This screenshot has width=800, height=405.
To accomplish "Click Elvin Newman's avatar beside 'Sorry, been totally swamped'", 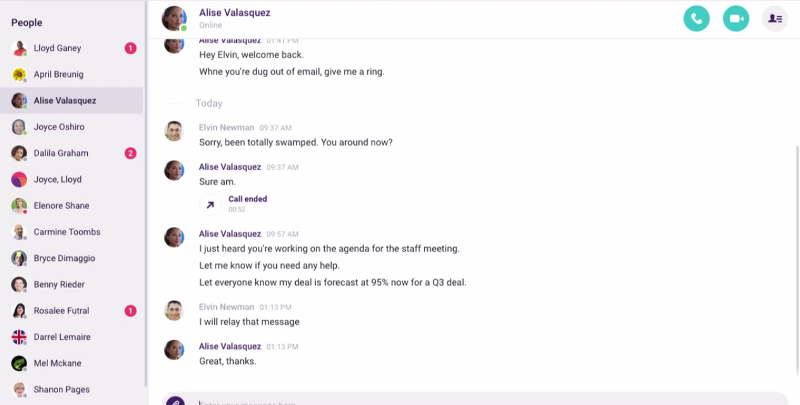I will coord(174,132).
